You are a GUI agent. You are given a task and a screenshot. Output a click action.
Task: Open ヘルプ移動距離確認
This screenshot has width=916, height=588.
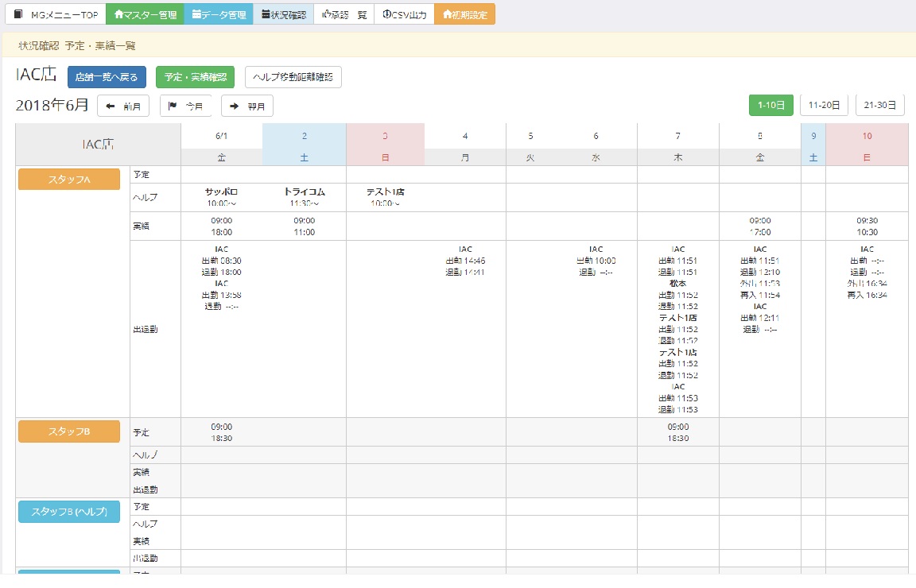293,77
